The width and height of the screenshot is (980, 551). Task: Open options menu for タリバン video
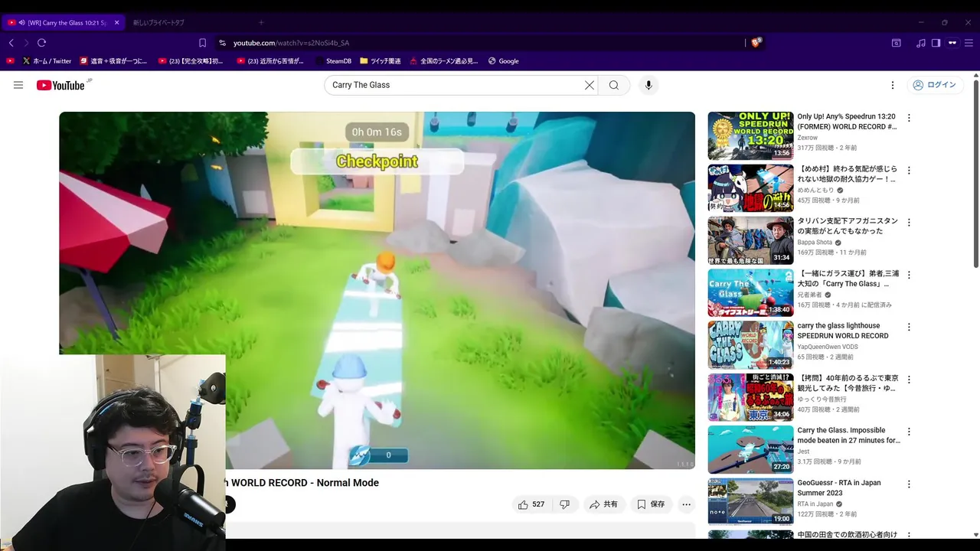click(909, 223)
